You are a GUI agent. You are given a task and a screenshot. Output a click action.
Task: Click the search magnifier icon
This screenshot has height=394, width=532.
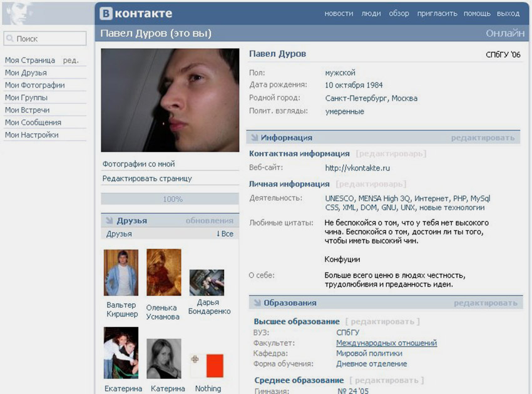pyautogui.click(x=10, y=38)
